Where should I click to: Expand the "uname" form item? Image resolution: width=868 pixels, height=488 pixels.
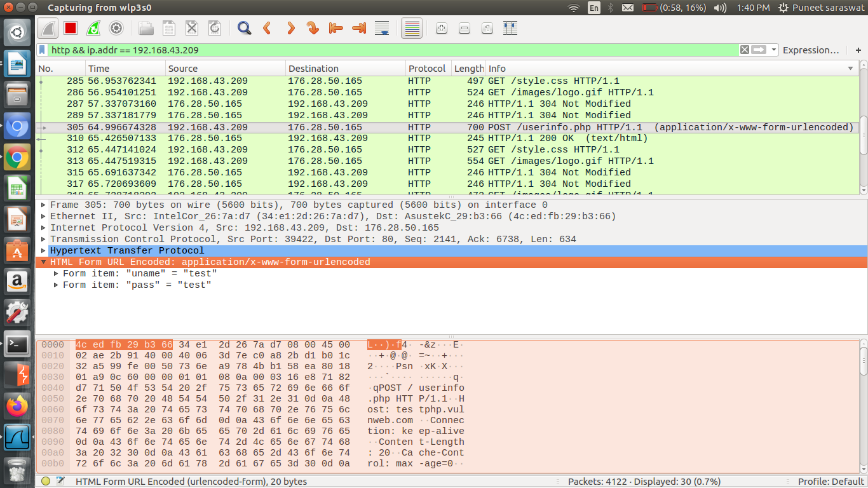pyautogui.click(x=56, y=273)
